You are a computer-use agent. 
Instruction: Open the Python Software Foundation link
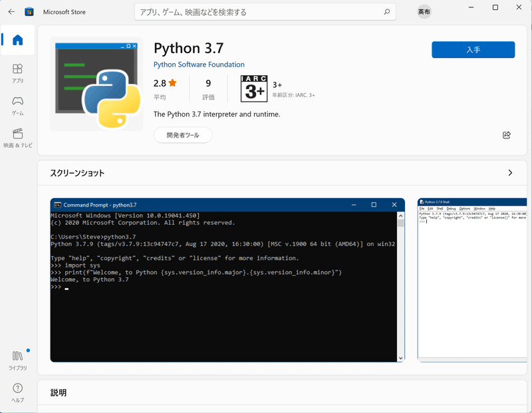coord(199,65)
